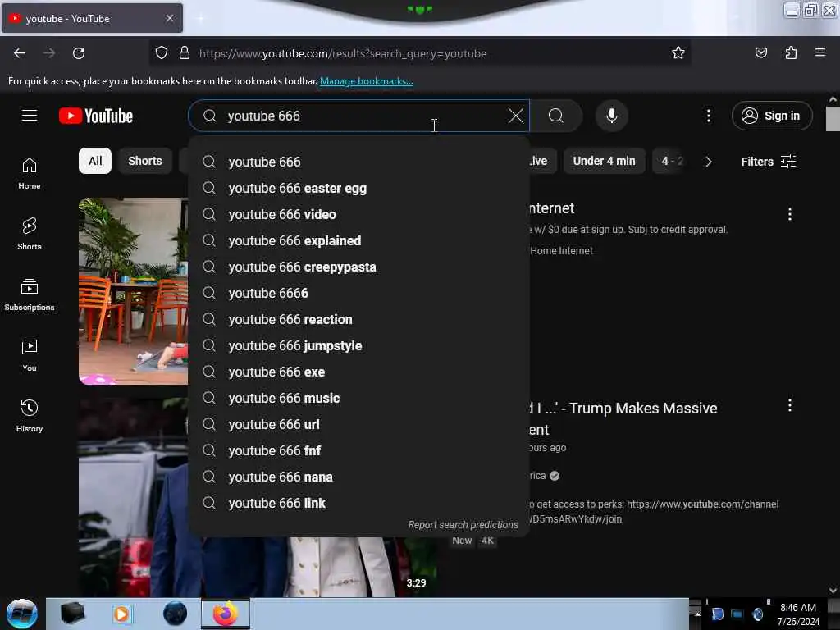This screenshot has width=840, height=630.
Task: Bookmark this page with the star
Action: pyautogui.click(x=678, y=52)
